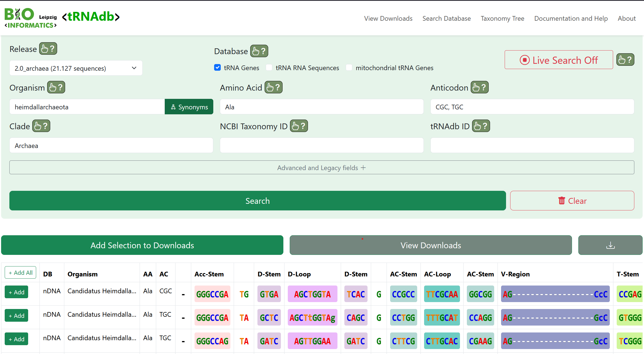Screen dimensions: 644x354
Task: Toggle the Live Search Off button
Action: (559, 60)
